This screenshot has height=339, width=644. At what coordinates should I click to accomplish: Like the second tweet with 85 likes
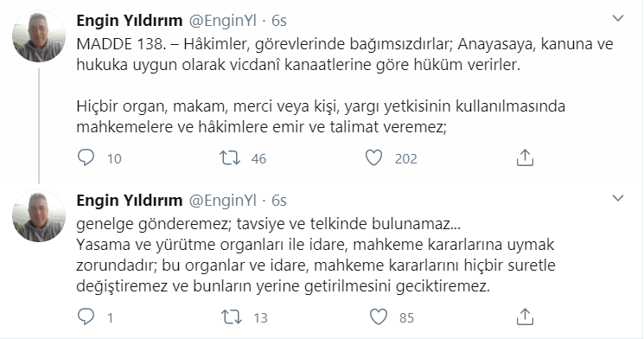[x=379, y=317]
